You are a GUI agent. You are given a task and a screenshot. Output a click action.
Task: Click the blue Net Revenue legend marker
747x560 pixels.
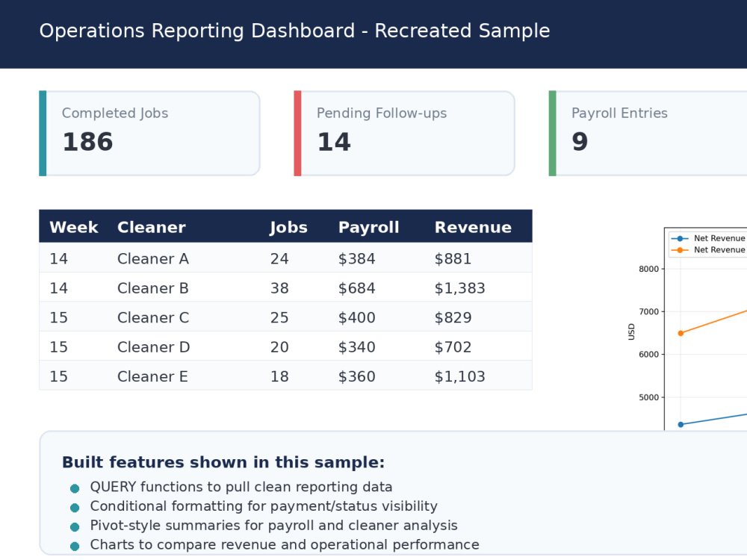(680, 239)
